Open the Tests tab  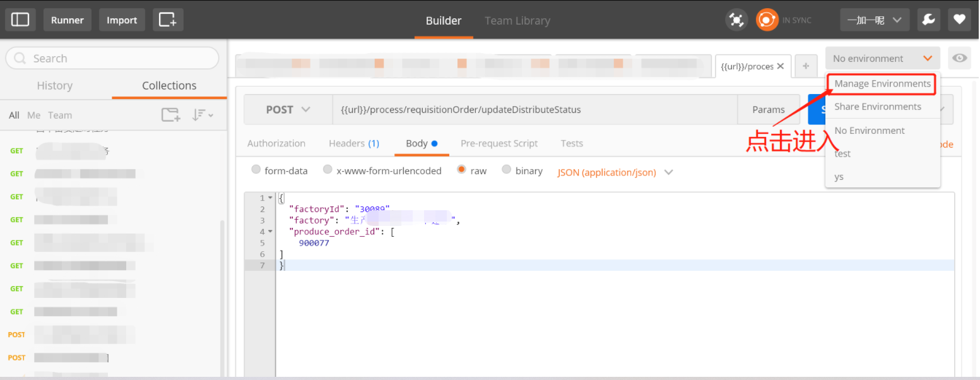(572, 143)
